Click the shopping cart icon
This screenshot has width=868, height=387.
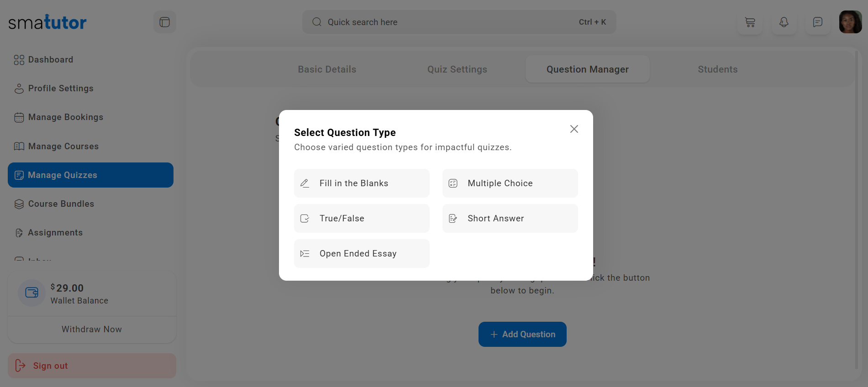click(750, 22)
